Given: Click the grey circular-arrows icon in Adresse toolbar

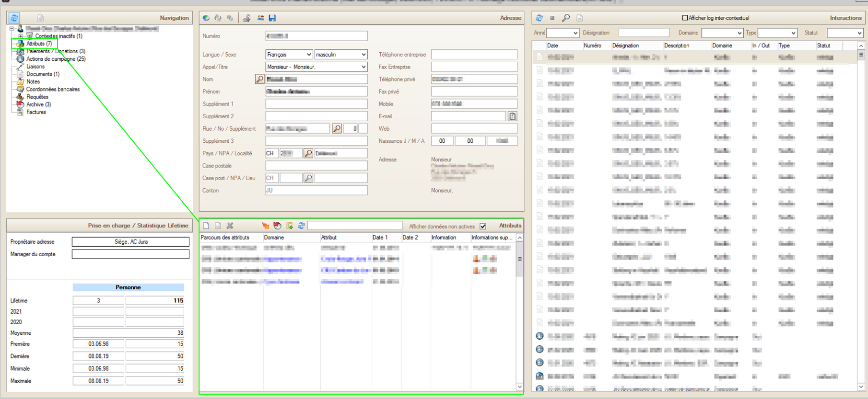Looking at the screenshot, I should tap(218, 18).
